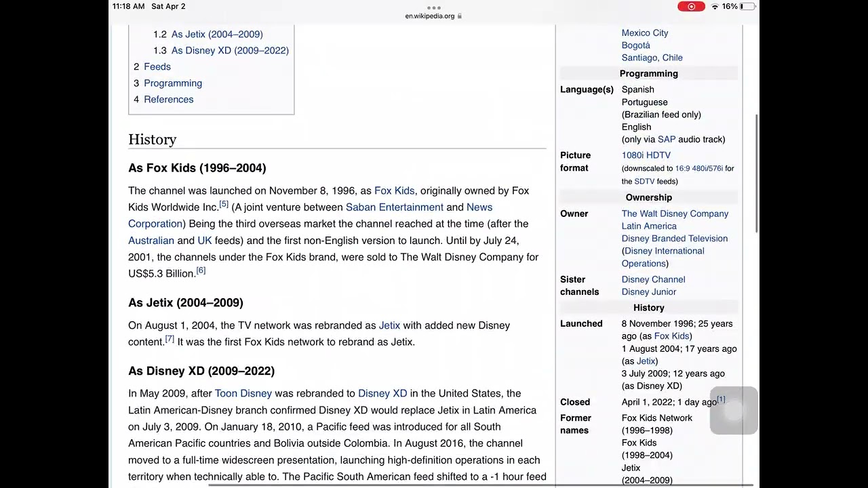Viewport: 868px width, 488px height.
Task: Tap the lock icon beside en.wikipedia.org
Action: (460, 16)
